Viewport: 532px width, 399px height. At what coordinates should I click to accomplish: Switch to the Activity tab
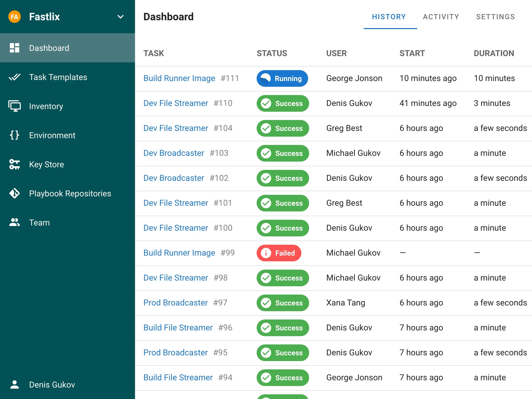coord(441,17)
